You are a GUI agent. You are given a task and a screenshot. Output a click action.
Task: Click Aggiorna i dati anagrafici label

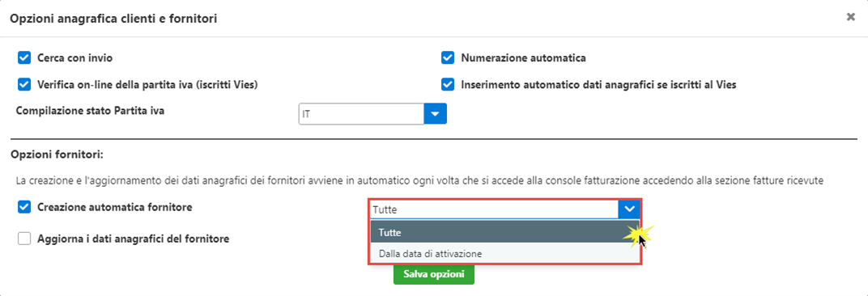[133, 239]
